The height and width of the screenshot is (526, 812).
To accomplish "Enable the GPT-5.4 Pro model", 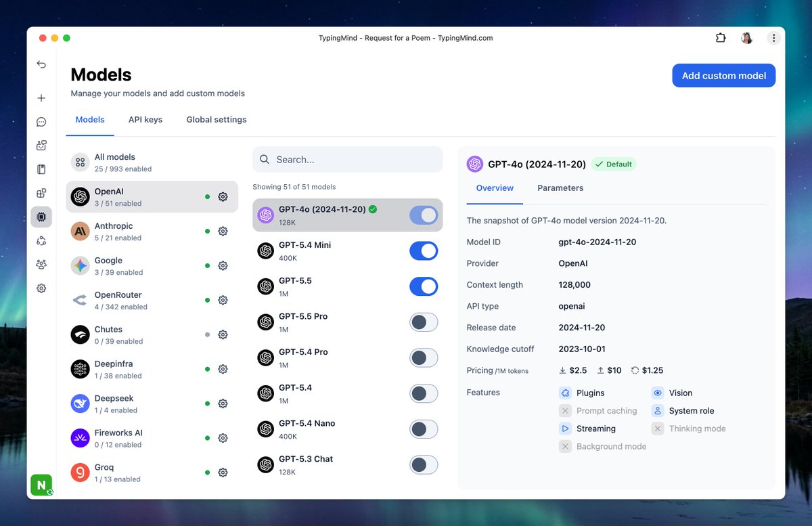I will (x=424, y=357).
